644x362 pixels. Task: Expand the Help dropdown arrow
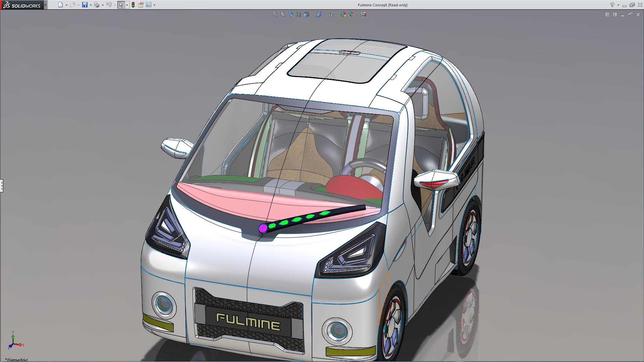tap(618, 5)
